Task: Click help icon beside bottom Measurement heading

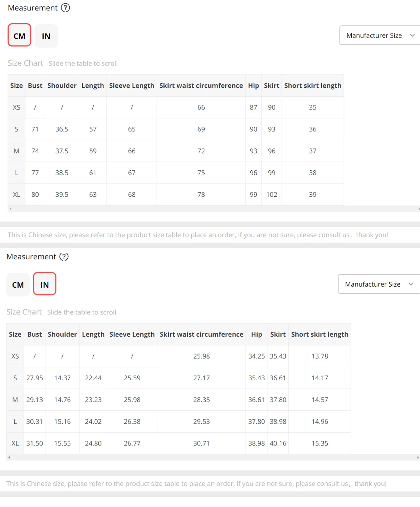Action: pos(64,257)
